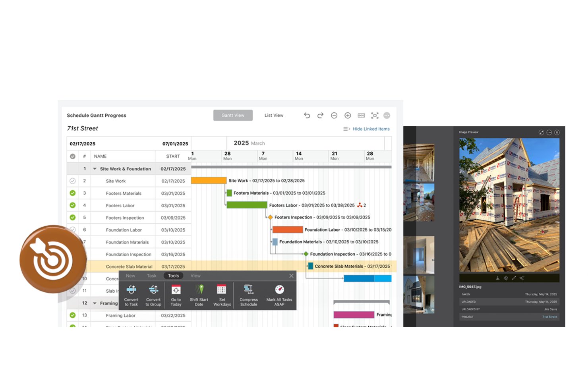
Task: Toggle the header select-all check circle
Action: coord(73,156)
